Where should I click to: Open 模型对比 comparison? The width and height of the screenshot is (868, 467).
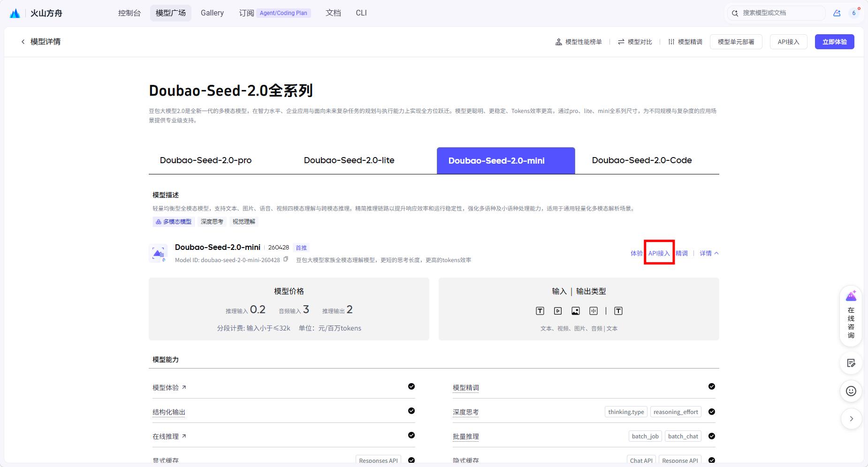pos(635,42)
